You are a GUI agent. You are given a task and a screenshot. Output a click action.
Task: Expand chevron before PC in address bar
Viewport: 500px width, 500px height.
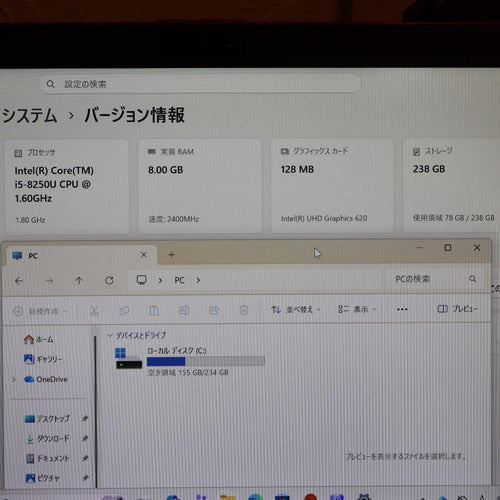[x=160, y=280]
